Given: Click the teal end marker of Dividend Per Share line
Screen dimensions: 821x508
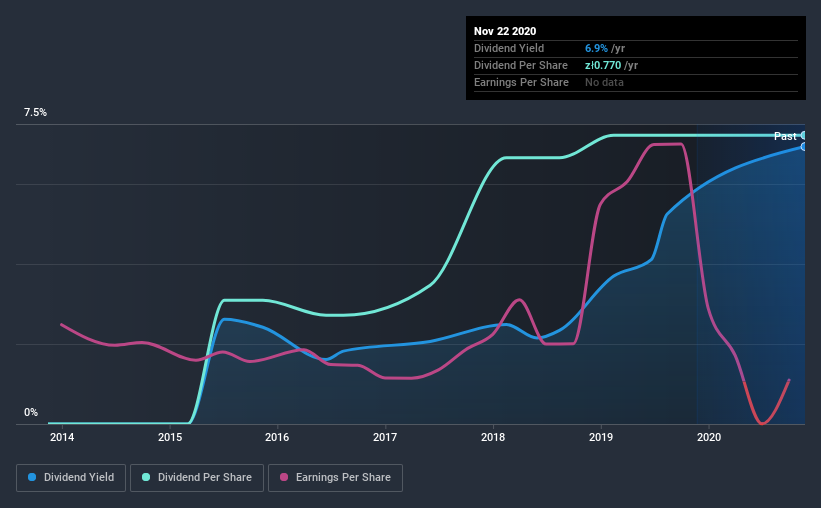Looking at the screenshot, I should 804,136.
